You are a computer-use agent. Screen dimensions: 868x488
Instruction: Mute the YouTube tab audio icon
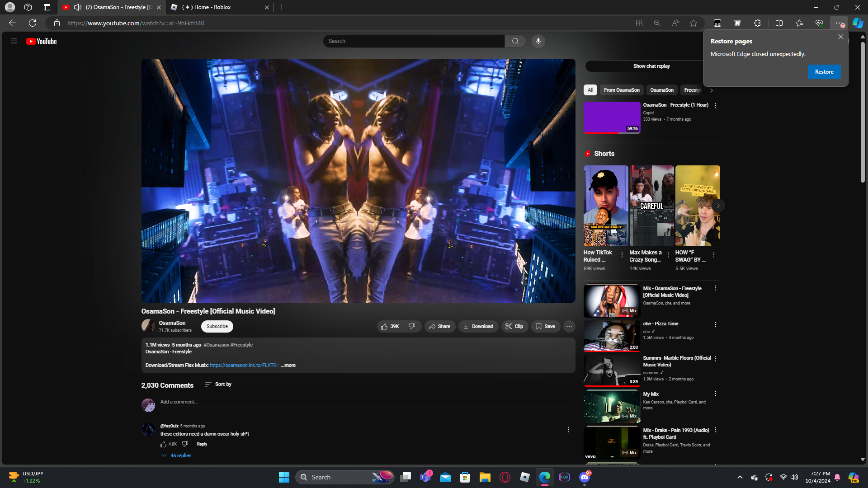[x=78, y=7]
